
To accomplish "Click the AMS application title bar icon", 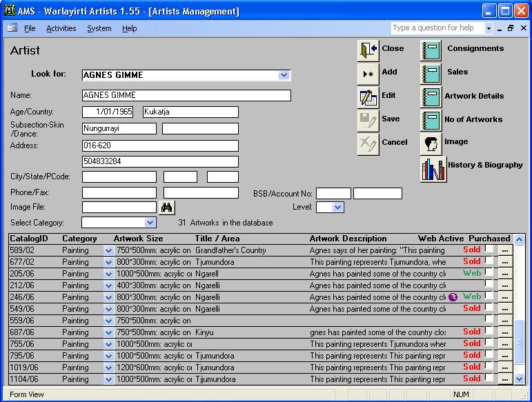I will pos(10,10).
